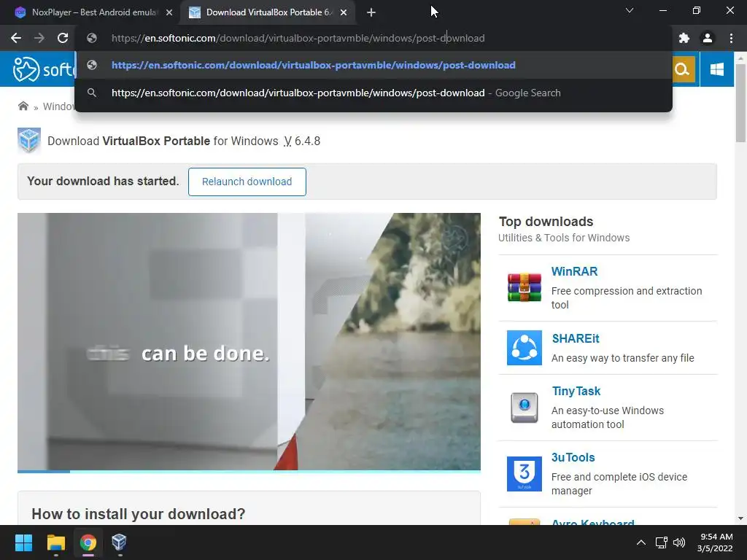The image size is (747, 560).
Task: Open the clock and date panel
Action: point(715,542)
